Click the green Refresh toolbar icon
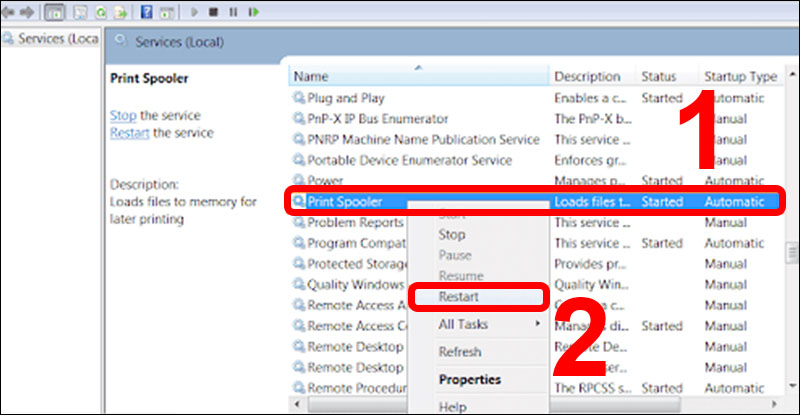The width and height of the screenshot is (800, 415). point(100,12)
